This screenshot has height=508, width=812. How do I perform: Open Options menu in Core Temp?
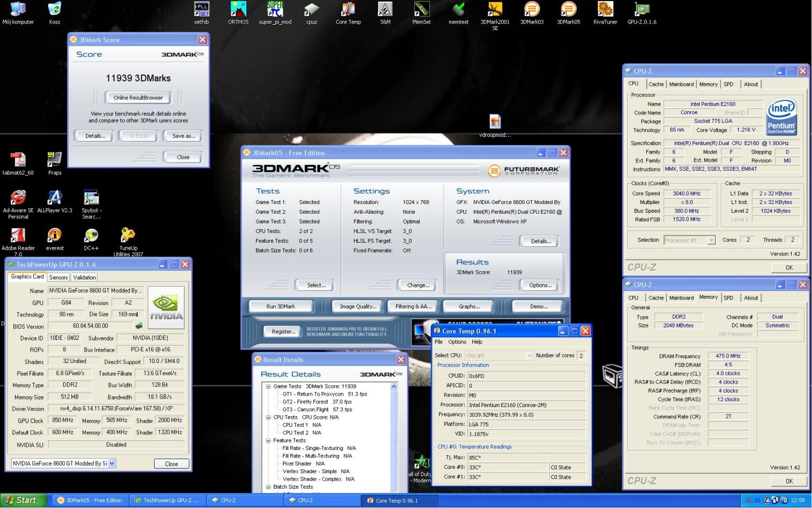click(457, 342)
